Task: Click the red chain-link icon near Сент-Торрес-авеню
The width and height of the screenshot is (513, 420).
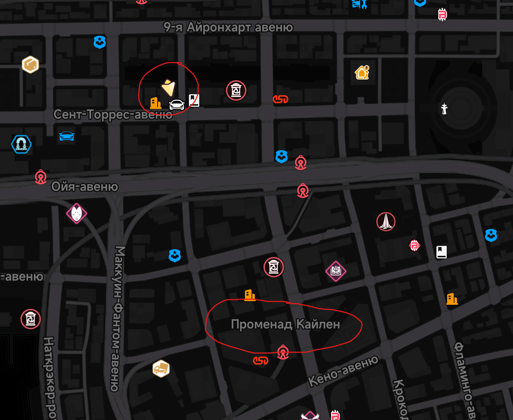Action: [281, 99]
